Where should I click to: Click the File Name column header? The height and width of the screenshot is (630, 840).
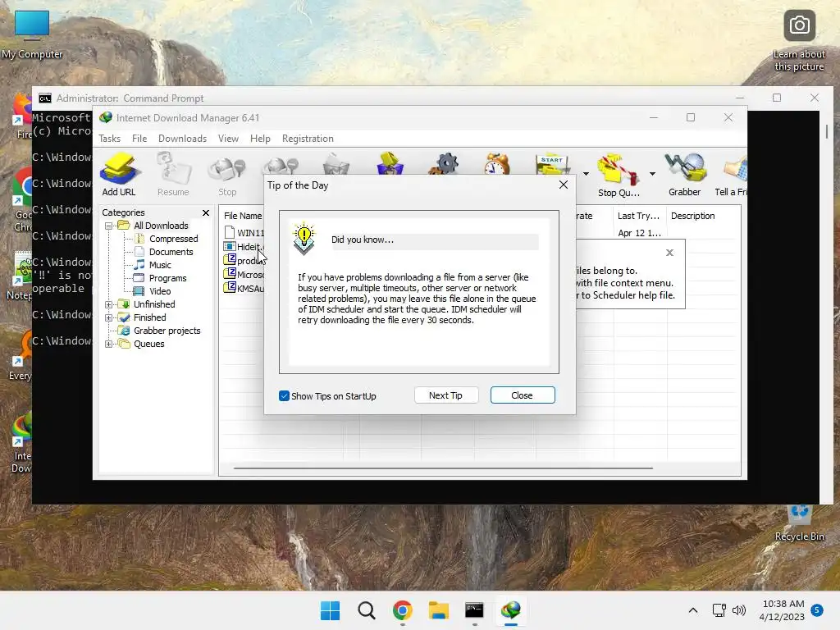[243, 216]
